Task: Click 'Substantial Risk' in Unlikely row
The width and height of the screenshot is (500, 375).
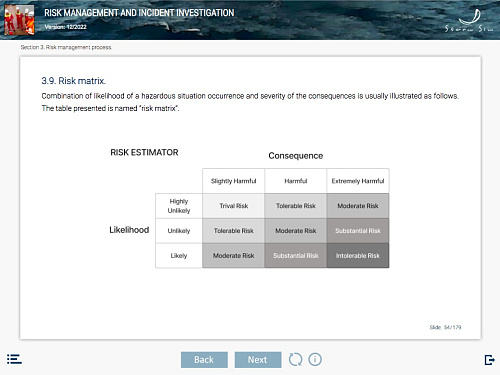Action: coord(358,231)
